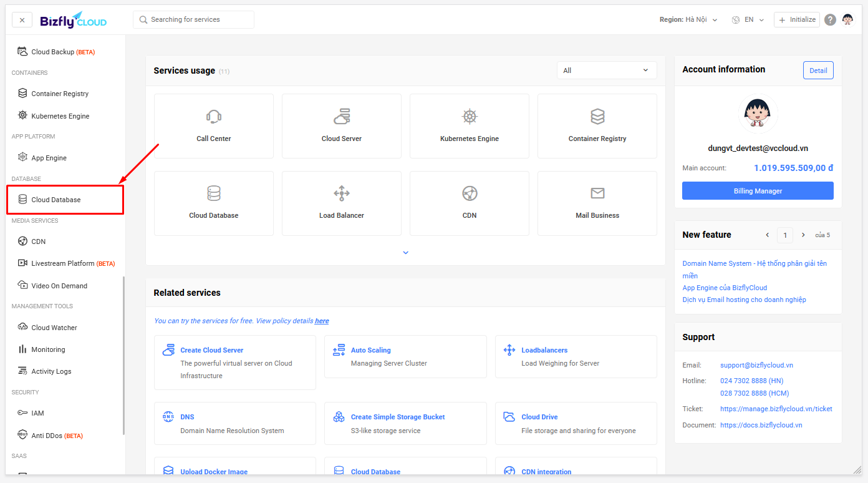Open the docs.bizflycloud.vn document link
Viewport: 868px width, 483px height.
click(x=761, y=425)
